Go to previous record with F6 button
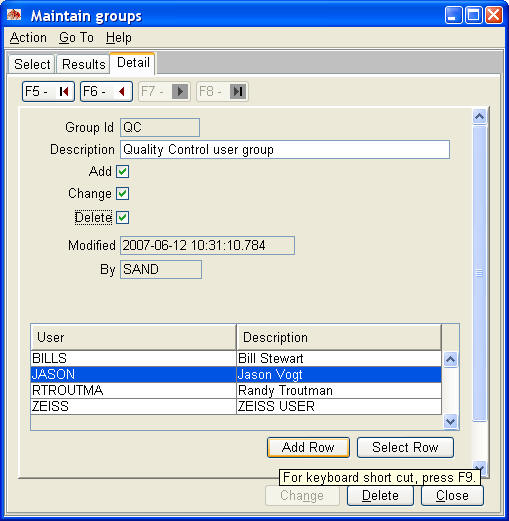The height and width of the screenshot is (521, 509). [x=106, y=91]
